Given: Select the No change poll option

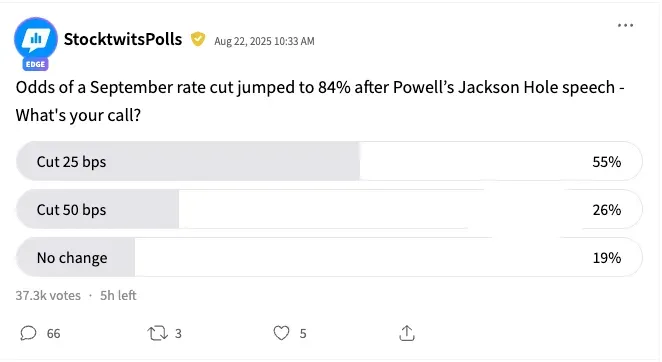Looking at the screenshot, I should (x=329, y=257).
